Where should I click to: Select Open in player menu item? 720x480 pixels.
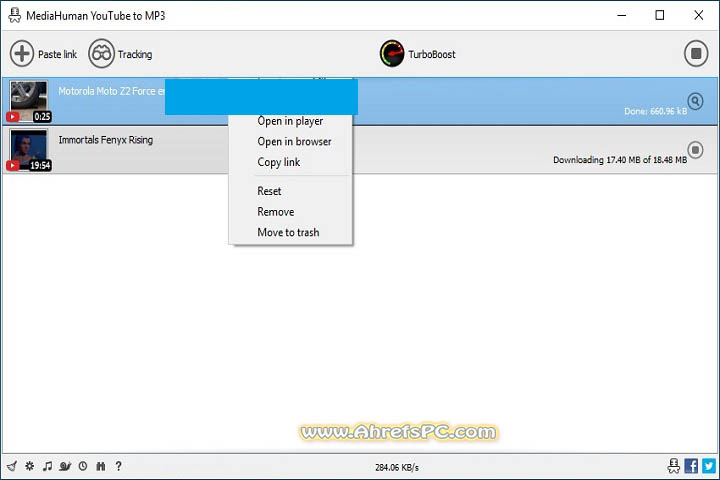click(x=290, y=121)
